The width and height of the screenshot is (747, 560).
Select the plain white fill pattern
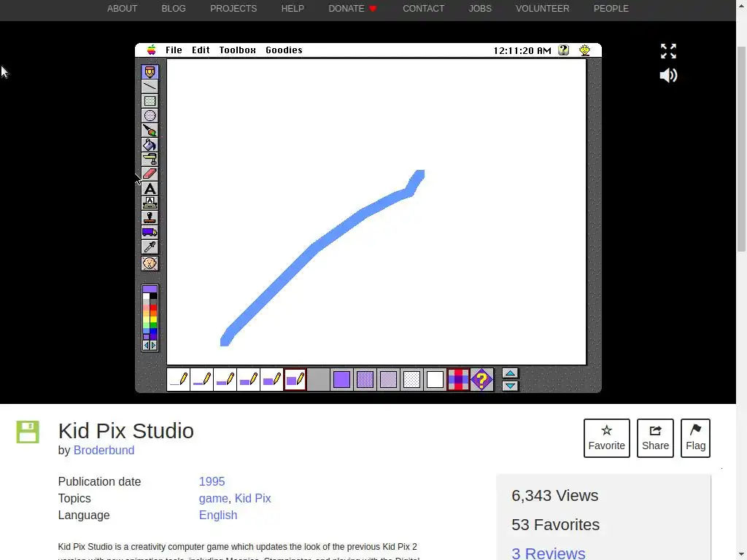435,379
